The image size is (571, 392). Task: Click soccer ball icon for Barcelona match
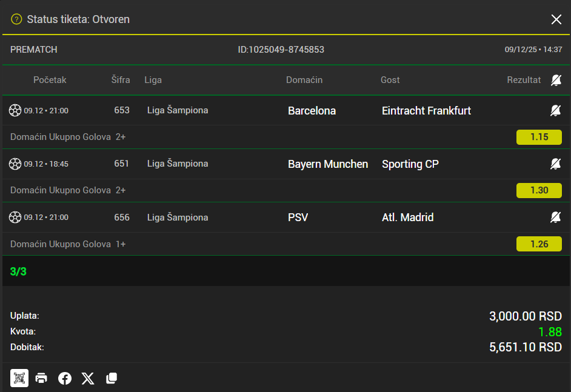tap(15, 110)
